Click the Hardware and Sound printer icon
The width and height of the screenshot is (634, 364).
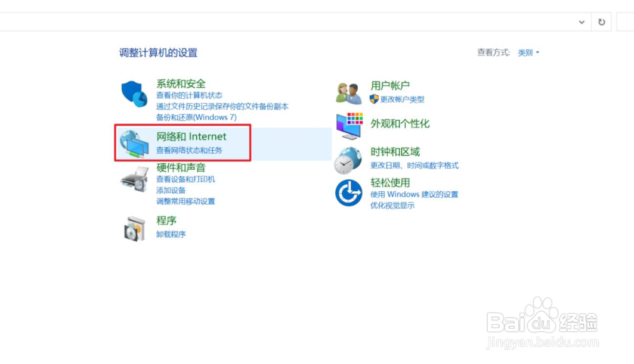pyautogui.click(x=135, y=179)
